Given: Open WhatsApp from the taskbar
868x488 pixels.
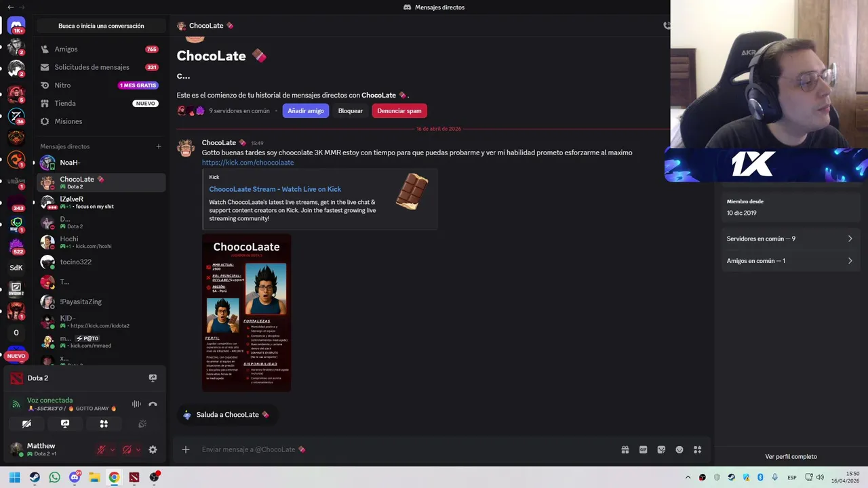Looking at the screenshot, I should point(54,477).
